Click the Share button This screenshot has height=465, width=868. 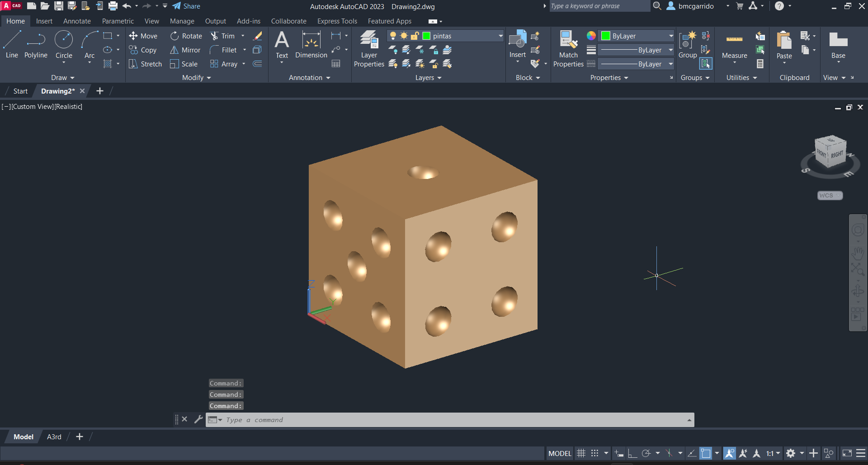tap(186, 6)
